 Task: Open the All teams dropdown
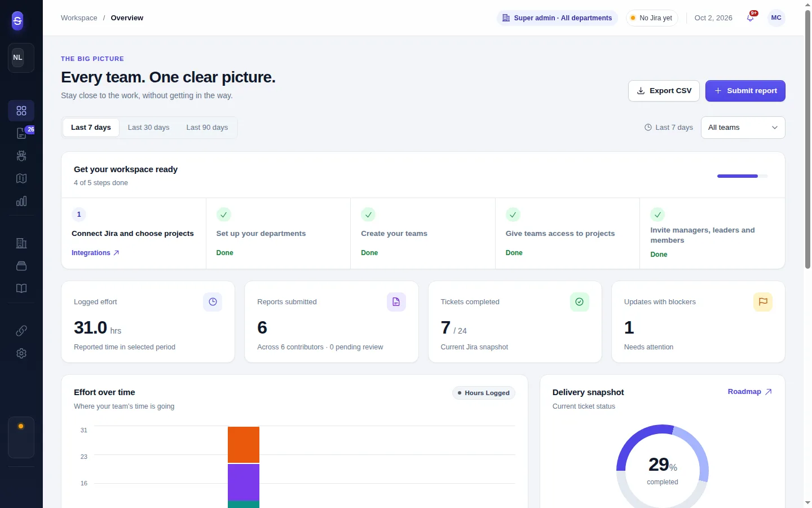(x=743, y=128)
